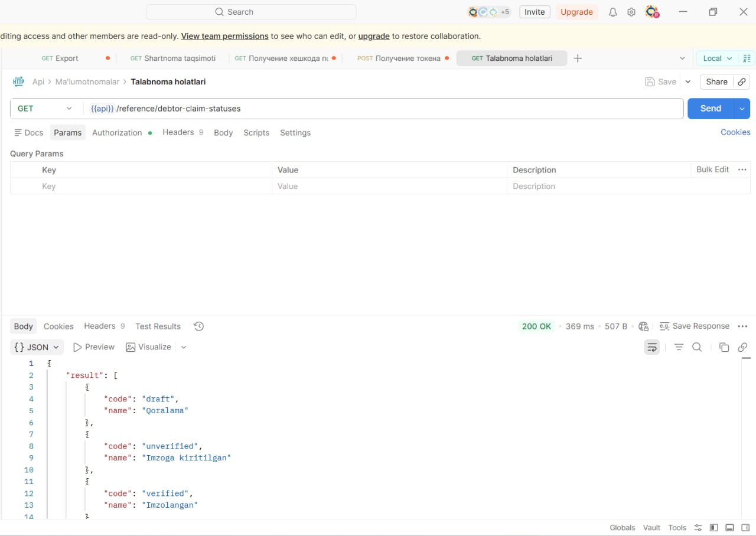Select the Talabnoma holatlari tab
The width and height of the screenshot is (756, 536).
pos(512,58)
